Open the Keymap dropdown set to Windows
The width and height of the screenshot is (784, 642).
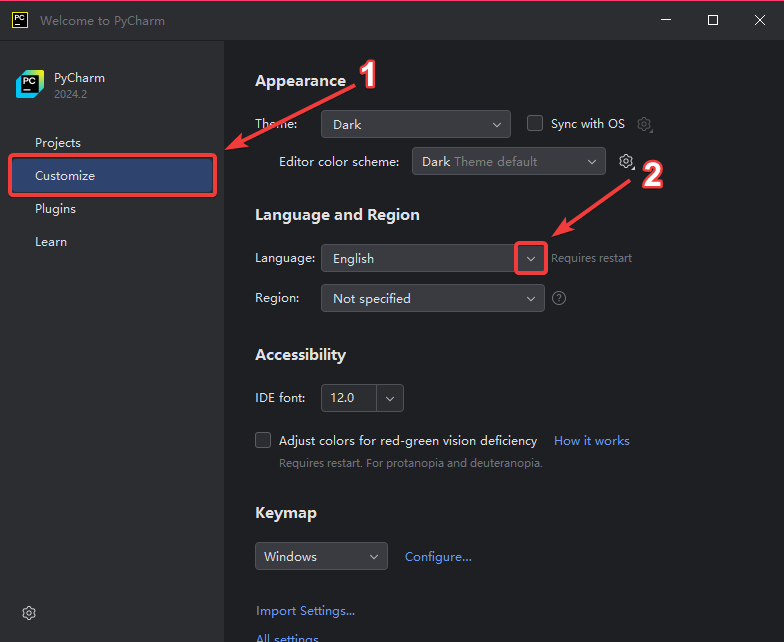321,556
